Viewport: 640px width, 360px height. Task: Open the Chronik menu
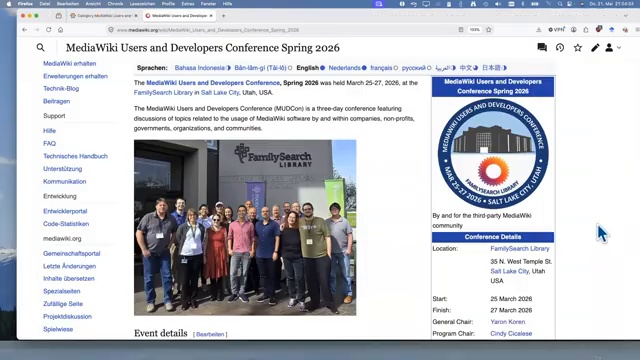tap(115, 4)
